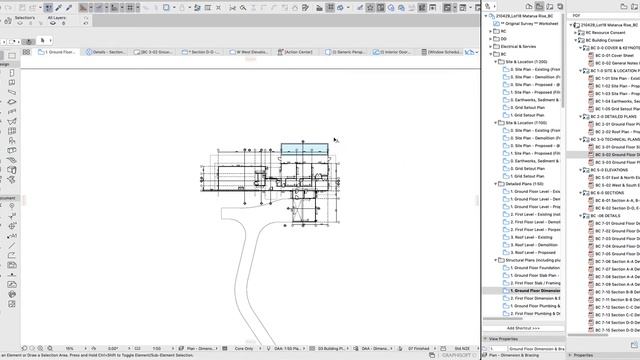
Task: Select the Label text tool in toolbox
Action: [x=12, y=236]
